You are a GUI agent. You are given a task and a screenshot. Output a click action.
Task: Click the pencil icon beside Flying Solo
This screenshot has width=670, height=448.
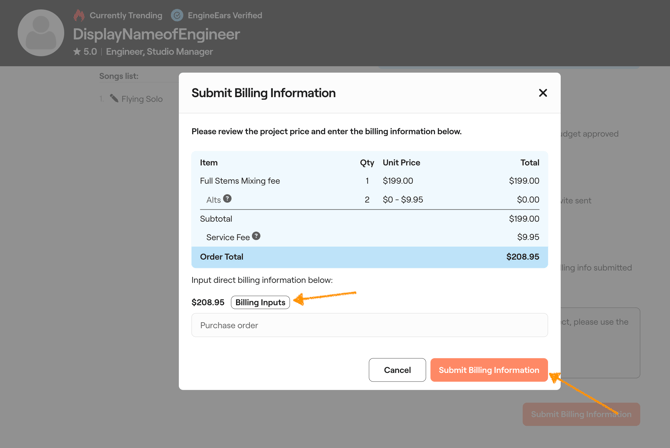(x=114, y=99)
